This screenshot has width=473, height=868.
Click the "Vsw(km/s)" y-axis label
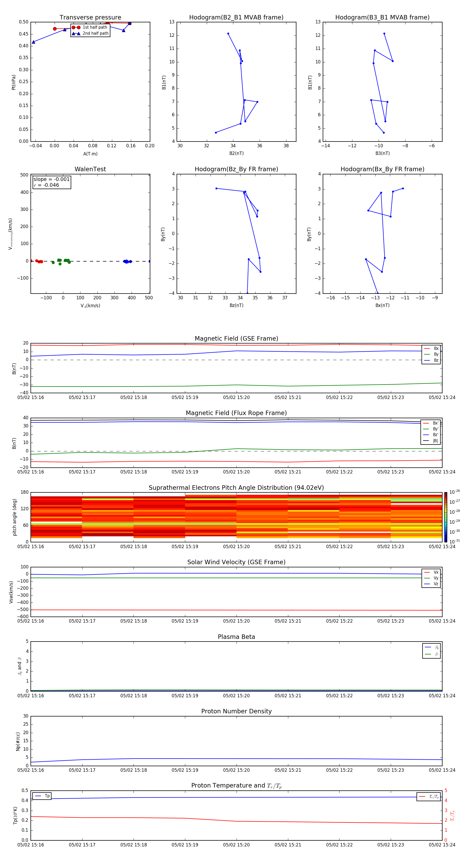pos(11,592)
